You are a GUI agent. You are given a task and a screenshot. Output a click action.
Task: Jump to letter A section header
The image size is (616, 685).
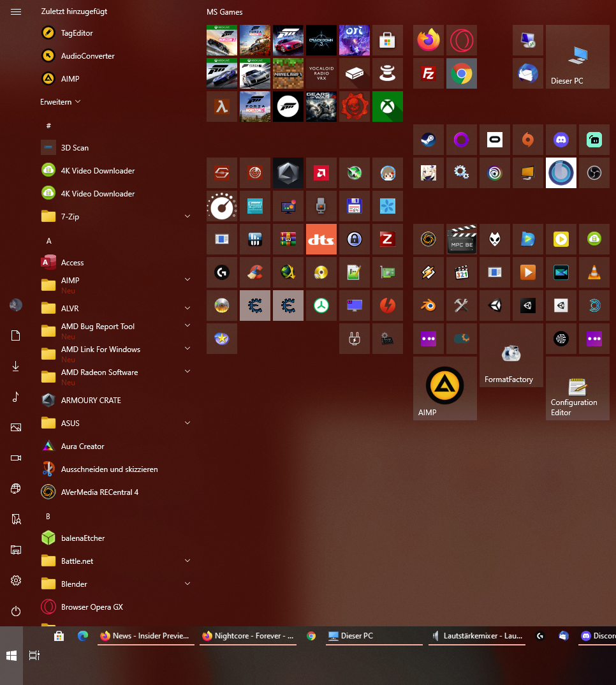[49, 240]
